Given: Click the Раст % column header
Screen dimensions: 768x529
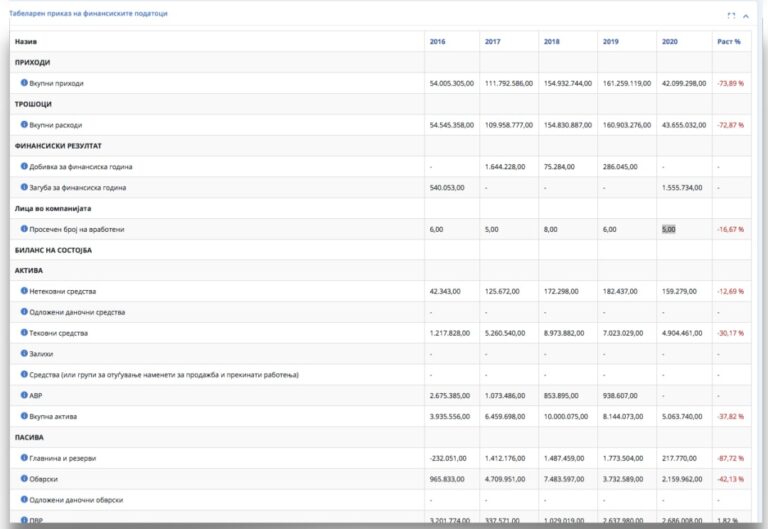Looking at the screenshot, I should tap(729, 42).
